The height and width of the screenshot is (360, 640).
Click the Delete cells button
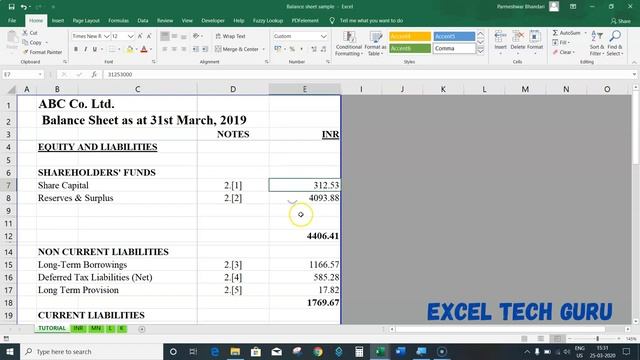(518, 43)
